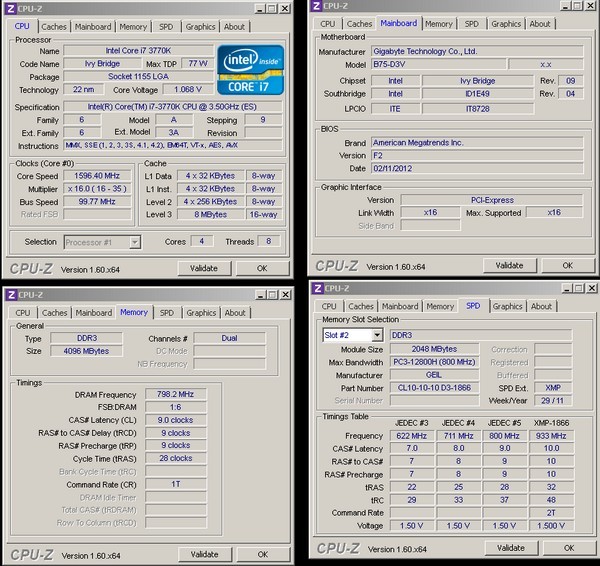This screenshot has width=600, height=566.
Task: Click the LPCIO value IT8728
Action: (478, 109)
